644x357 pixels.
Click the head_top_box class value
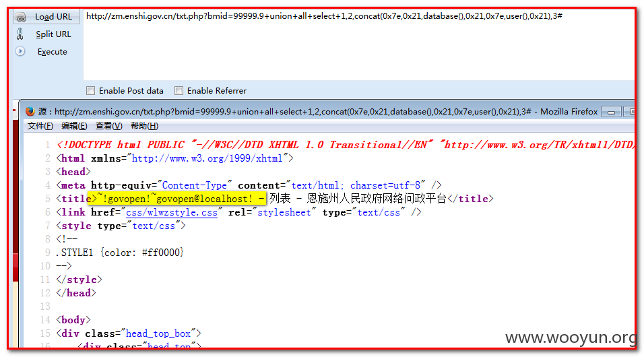[158, 333]
